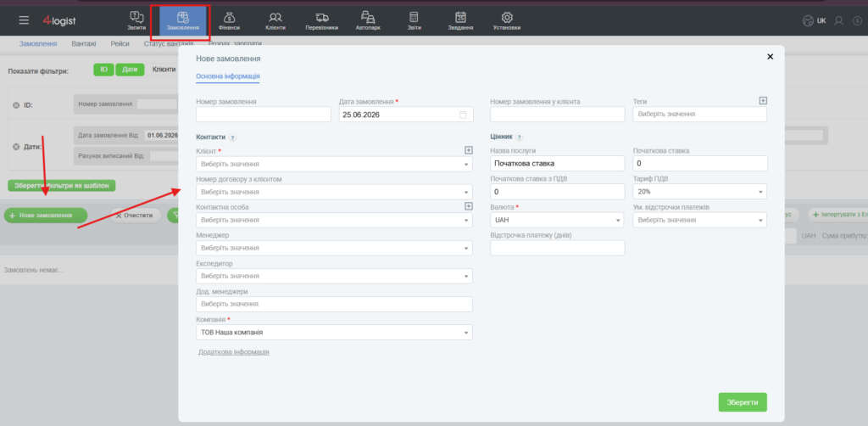Toggle the Дати filter chip
The width and height of the screenshot is (868, 426).
130,70
